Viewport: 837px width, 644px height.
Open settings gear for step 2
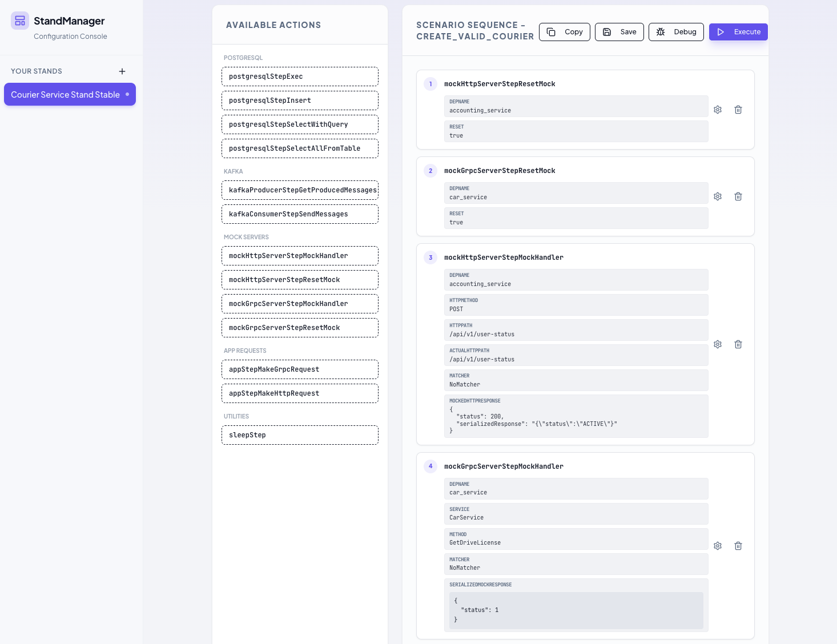coord(718,196)
